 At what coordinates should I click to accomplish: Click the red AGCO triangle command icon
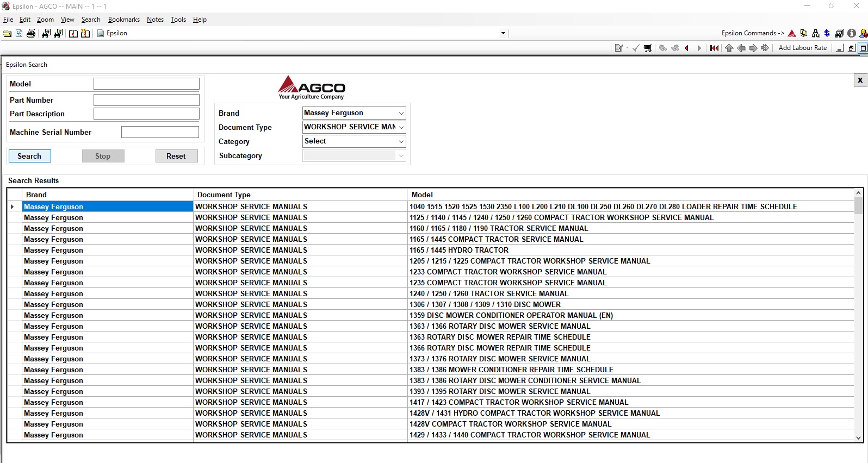792,33
